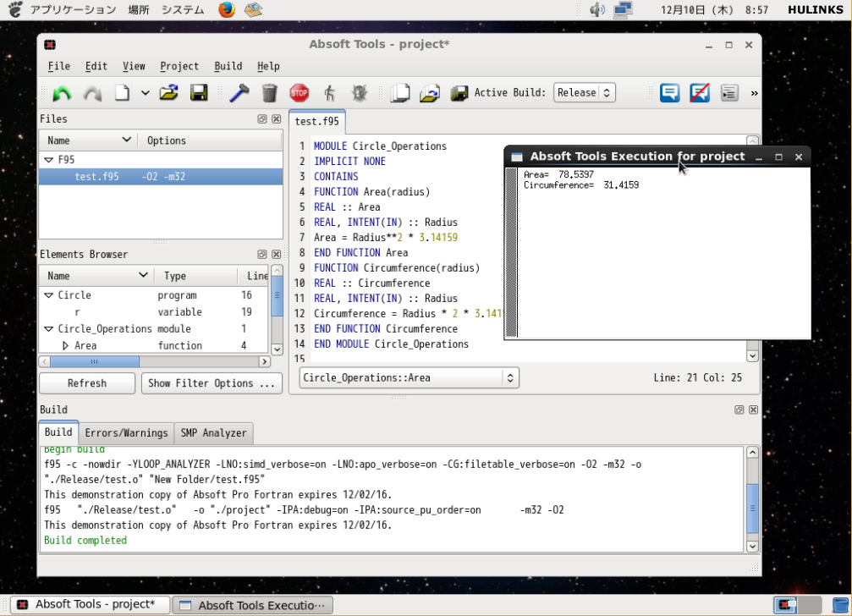Screen dimensions: 852x616
Task: Start debugging with the bug icon
Action: coord(360,93)
